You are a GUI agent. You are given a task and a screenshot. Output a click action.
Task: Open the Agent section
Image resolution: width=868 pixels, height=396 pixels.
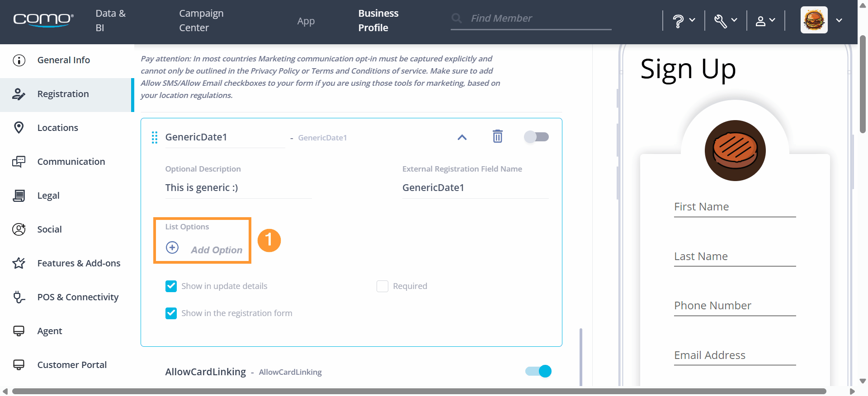coord(67,331)
